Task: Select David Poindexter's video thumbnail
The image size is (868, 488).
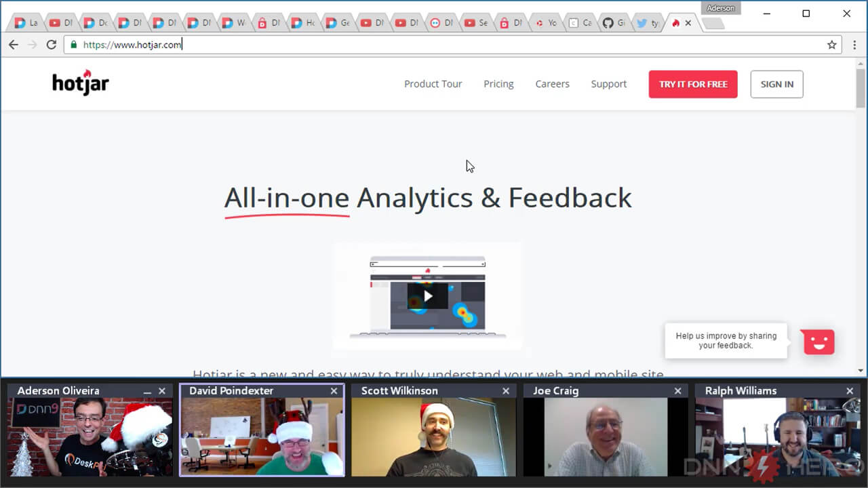Action: pos(262,436)
